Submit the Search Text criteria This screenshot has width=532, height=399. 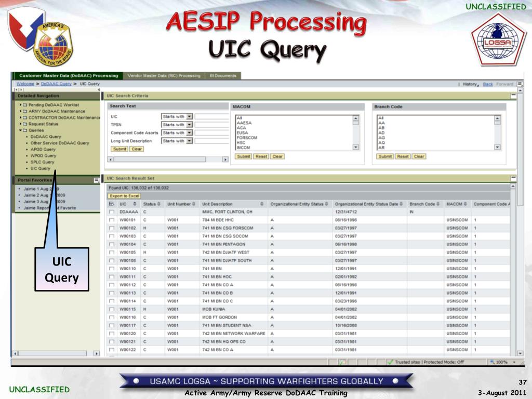pyautogui.click(x=119, y=149)
